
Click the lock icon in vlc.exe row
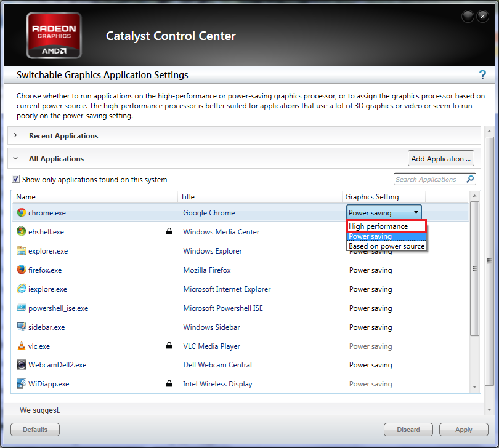pyautogui.click(x=169, y=345)
